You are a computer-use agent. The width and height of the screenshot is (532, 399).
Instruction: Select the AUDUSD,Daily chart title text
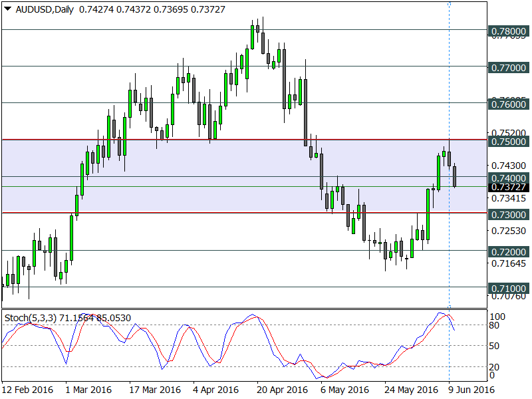[x=45, y=9]
